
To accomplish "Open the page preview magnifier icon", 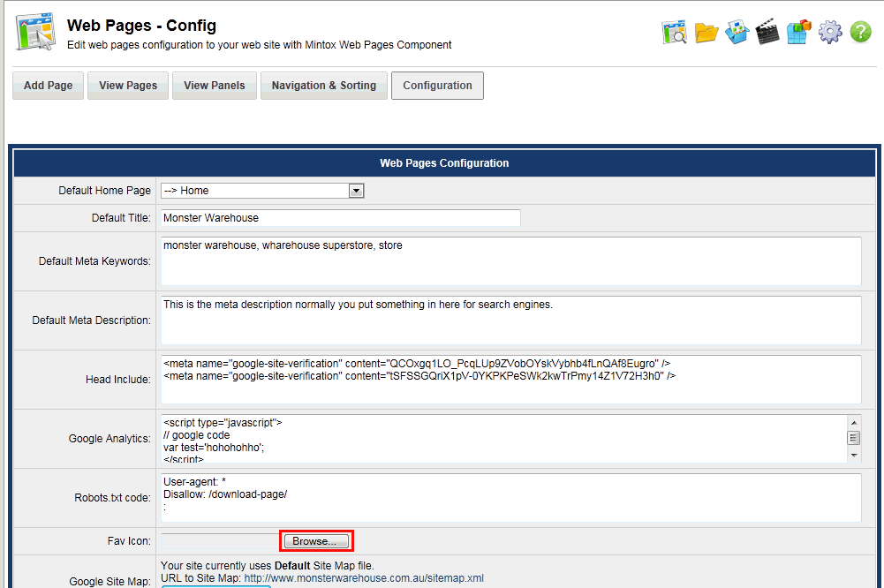I will [x=675, y=32].
